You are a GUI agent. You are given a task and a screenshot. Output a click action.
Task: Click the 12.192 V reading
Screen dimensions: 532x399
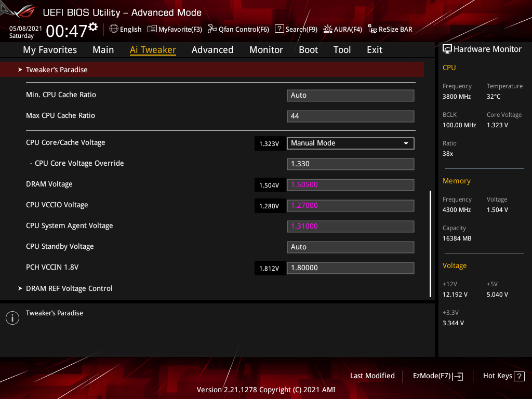point(455,295)
